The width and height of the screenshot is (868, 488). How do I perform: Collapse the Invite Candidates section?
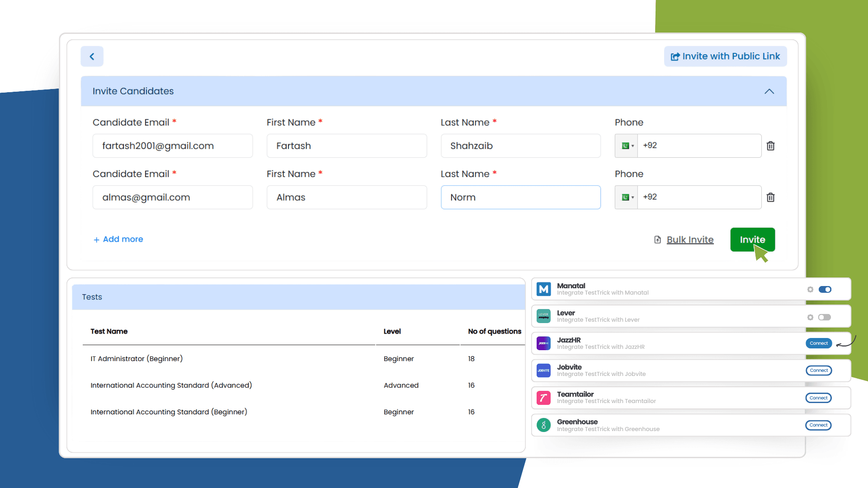click(769, 91)
